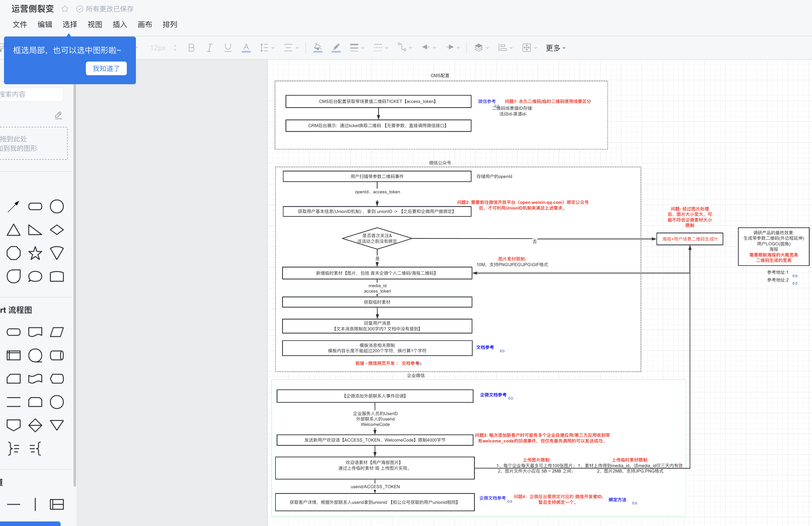The image size is (812, 526).
Task: Click the edit pencil icon in shapes panel
Action: [58, 115]
